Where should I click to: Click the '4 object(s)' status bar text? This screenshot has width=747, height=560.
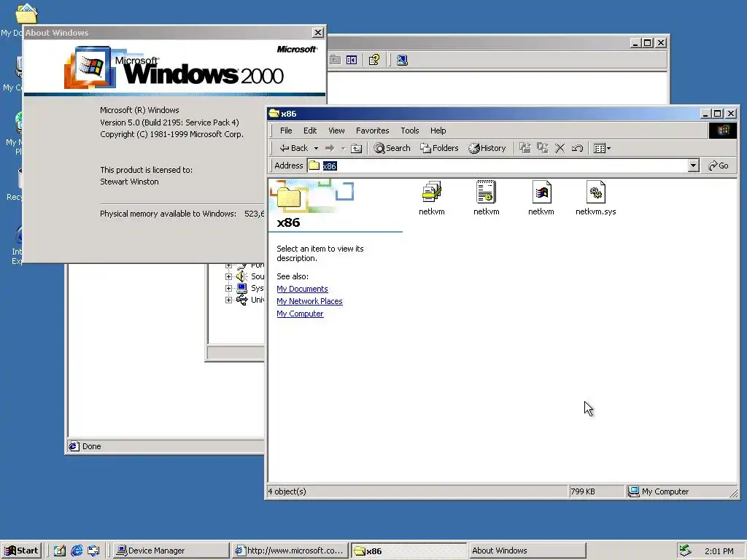pos(287,491)
